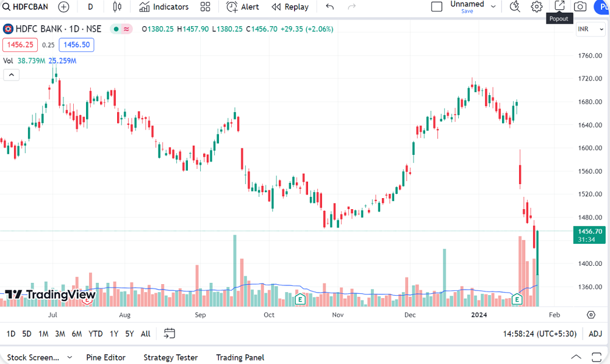Image resolution: width=610 pixels, height=364 pixels.
Task: Select the 5Y time range
Action: pyautogui.click(x=129, y=334)
